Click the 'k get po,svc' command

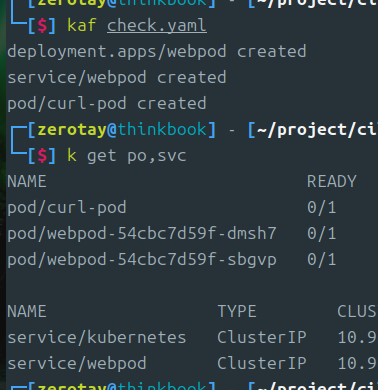127,156
